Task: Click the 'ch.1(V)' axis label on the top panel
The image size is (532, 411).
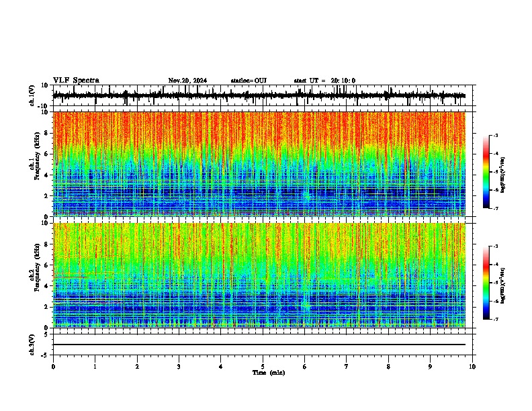Action: (x=32, y=95)
